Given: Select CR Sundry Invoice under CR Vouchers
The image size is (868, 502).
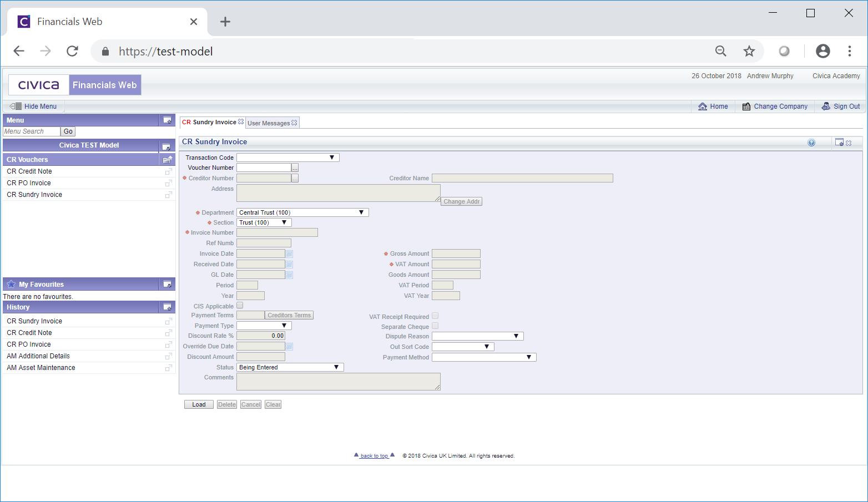Looking at the screenshot, I should [x=34, y=195].
